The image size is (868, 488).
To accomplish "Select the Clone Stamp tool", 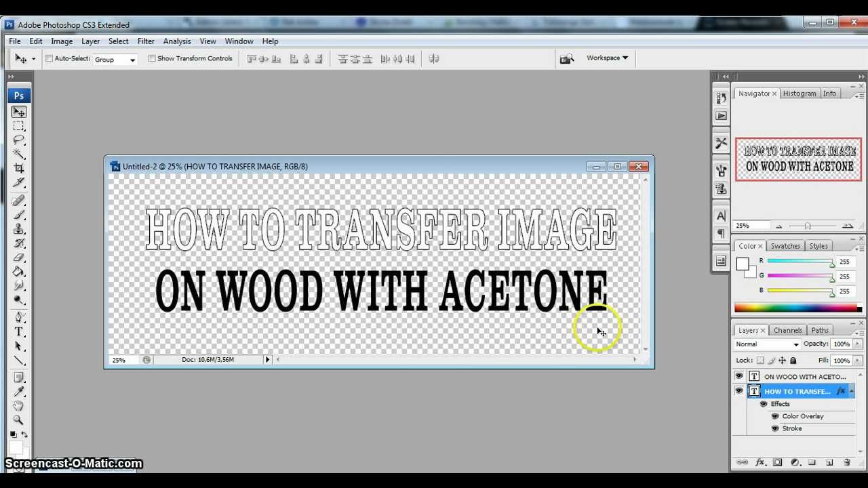I will click(x=19, y=229).
